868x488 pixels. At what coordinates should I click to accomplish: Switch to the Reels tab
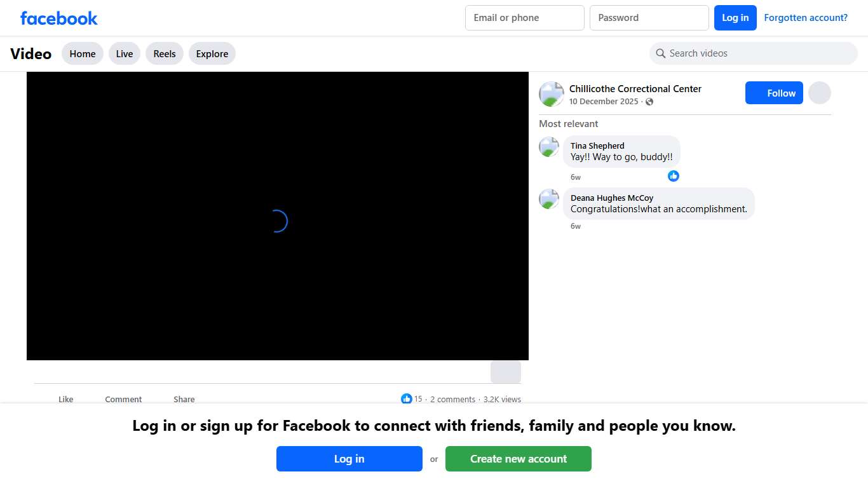coord(164,54)
